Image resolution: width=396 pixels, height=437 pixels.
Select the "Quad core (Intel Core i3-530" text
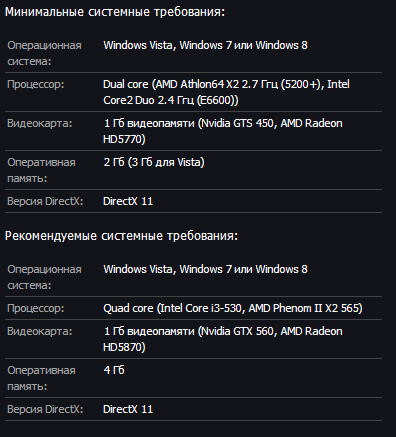tap(172, 308)
